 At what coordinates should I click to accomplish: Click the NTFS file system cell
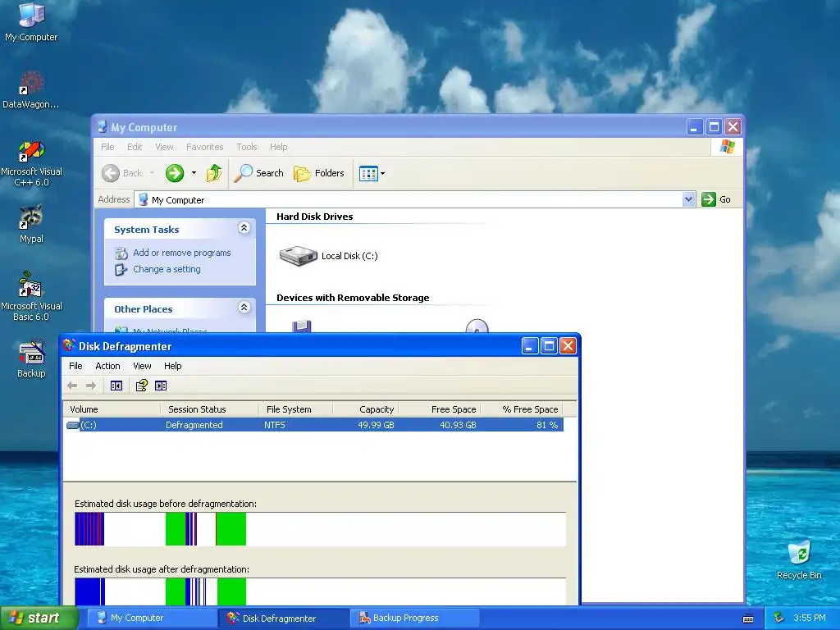275,425
